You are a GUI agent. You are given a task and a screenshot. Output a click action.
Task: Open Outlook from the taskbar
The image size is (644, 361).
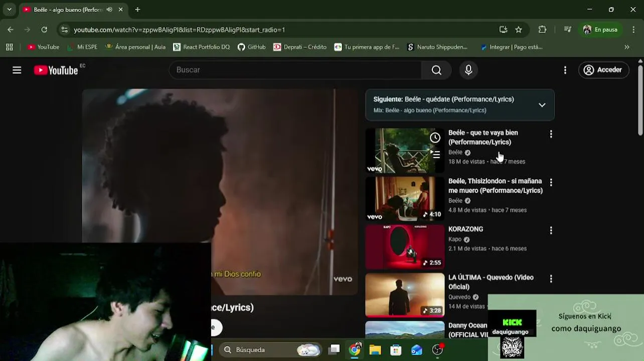pos(416,350)
